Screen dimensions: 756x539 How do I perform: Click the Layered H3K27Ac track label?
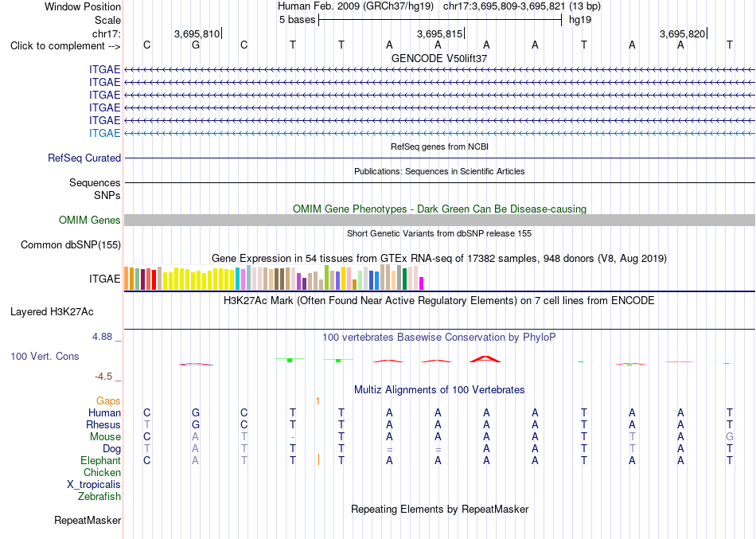tap(52, 312)
